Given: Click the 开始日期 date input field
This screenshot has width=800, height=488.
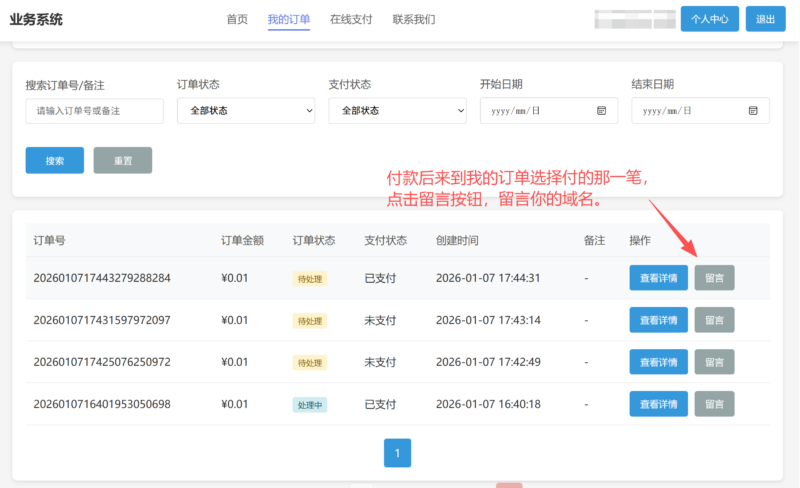Looking at the screenshot, I should [x=540, y=111].
